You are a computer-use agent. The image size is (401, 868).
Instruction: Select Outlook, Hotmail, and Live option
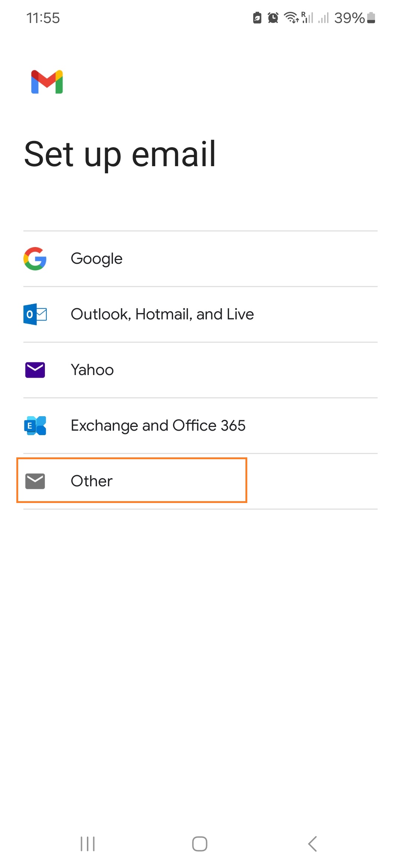pos(162,314)
